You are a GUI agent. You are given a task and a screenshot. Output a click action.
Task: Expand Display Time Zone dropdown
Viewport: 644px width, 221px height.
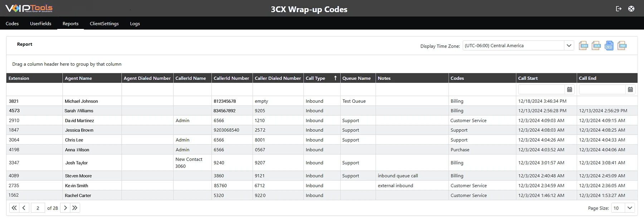coord(569,45)
